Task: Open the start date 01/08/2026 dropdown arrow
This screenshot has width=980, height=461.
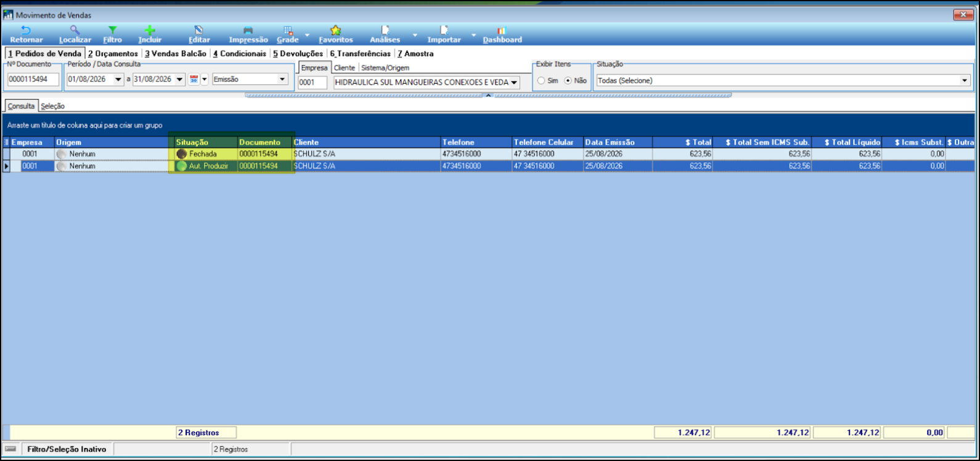Action: tap(118, 80)
